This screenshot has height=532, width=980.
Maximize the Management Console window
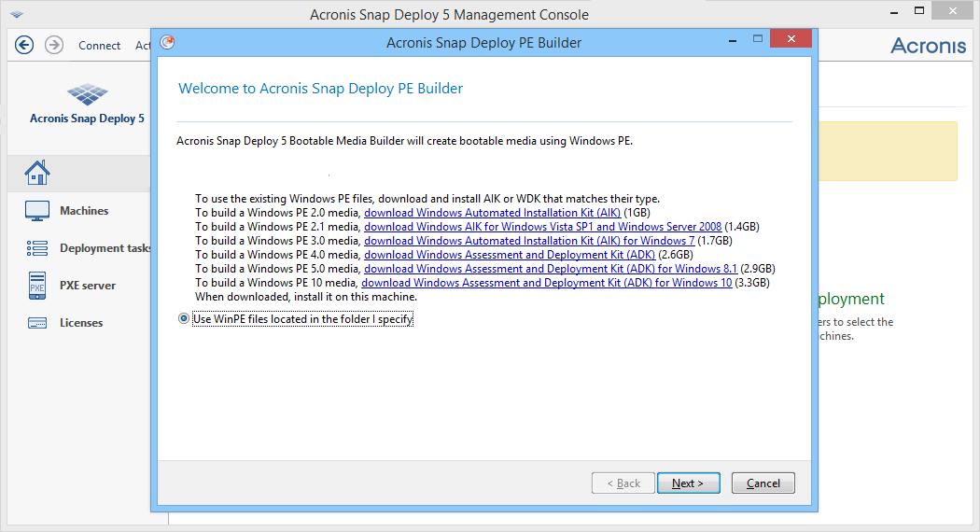click(918, 10)
